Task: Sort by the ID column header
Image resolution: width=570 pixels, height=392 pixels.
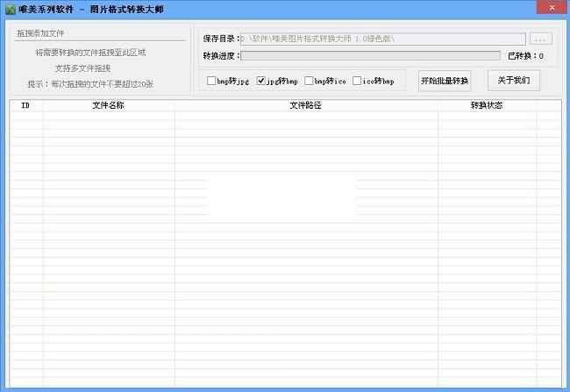Action: click(x=25, y=105)
